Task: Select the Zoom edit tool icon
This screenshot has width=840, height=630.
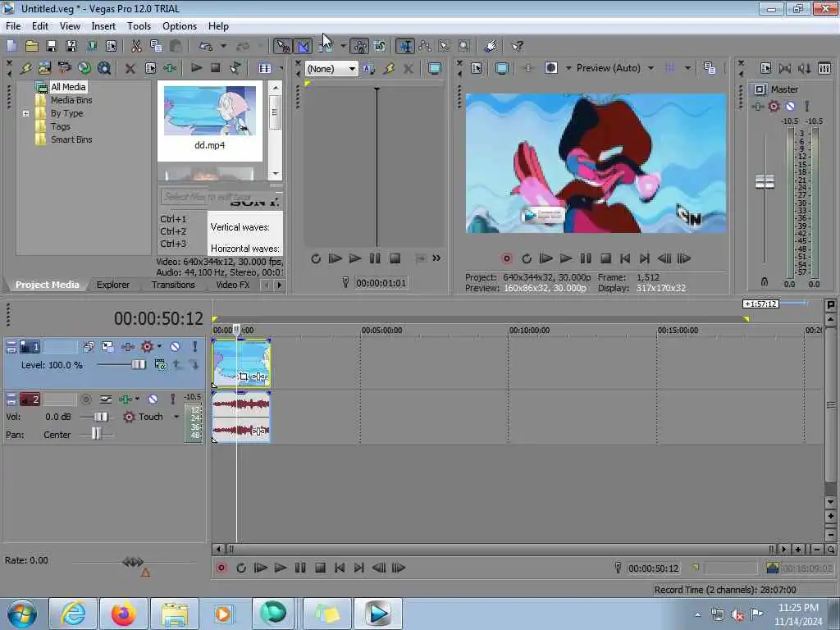Action: 464,46
